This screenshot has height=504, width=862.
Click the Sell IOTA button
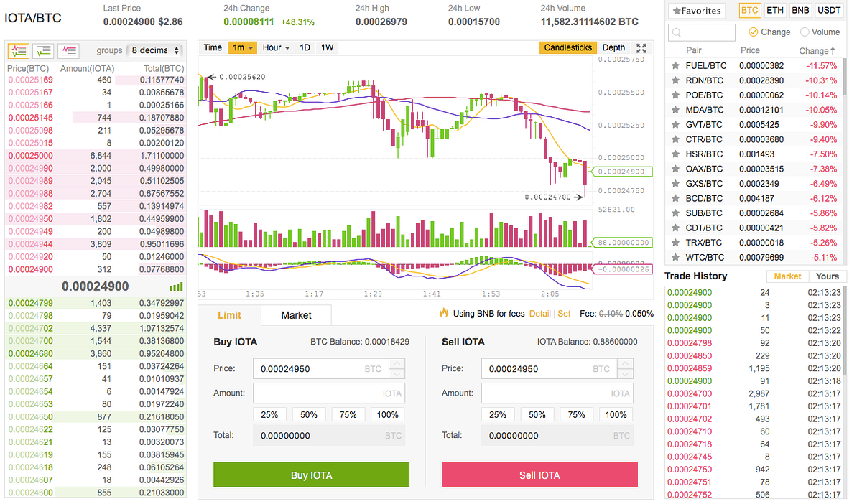click(539, 475)
